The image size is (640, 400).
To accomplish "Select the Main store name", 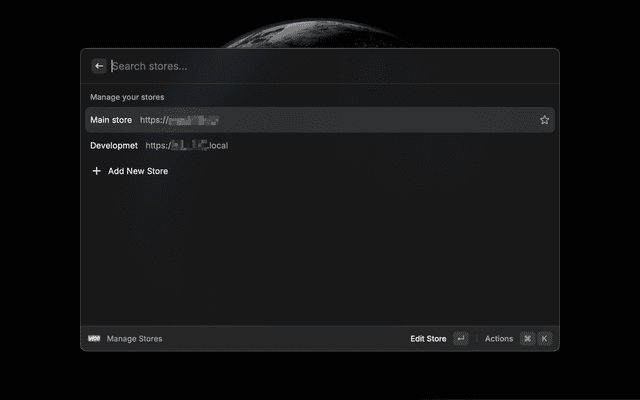I will pos(111,120).
